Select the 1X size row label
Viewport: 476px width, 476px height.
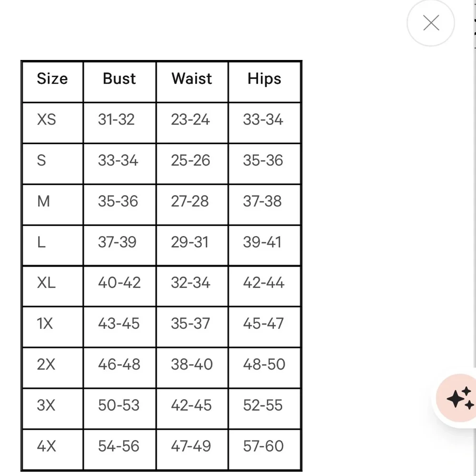tap(45, 324)
